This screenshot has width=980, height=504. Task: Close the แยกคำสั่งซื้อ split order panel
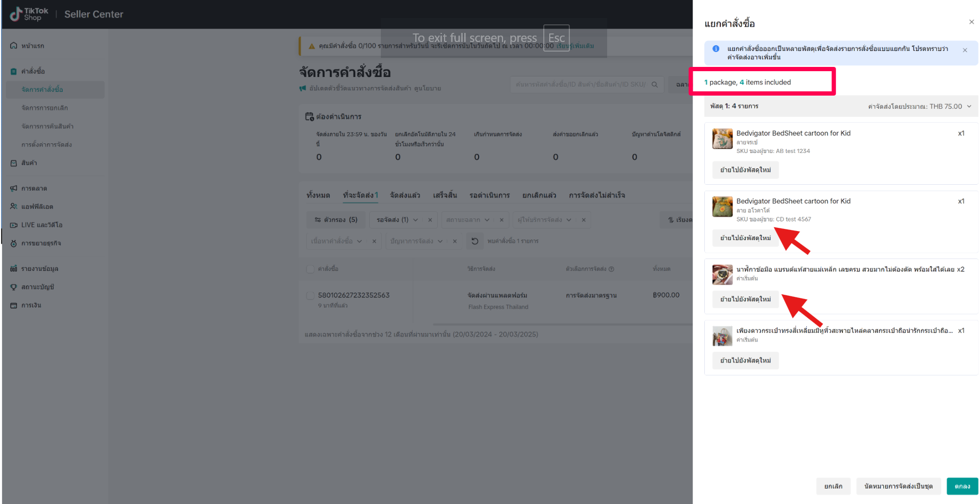coord(972,22)
